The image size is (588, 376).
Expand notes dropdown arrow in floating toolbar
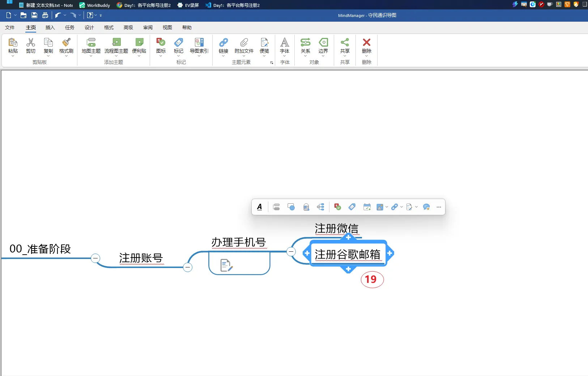[416, 207]
